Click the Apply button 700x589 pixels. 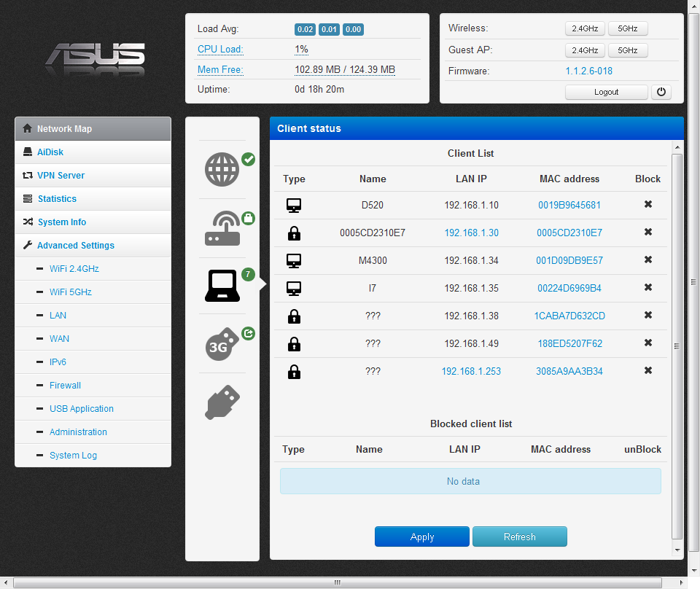tap(422, 537)
